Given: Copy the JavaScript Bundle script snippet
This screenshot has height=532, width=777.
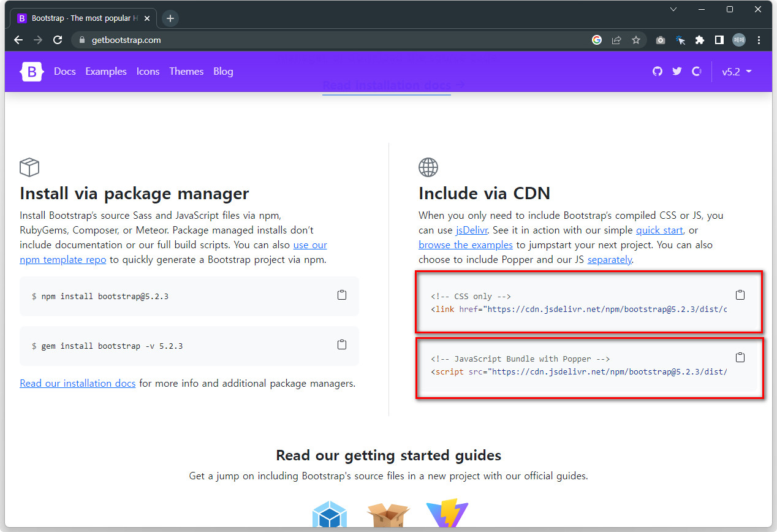Looking at the screenshot, I should click(x=740, y=357).
